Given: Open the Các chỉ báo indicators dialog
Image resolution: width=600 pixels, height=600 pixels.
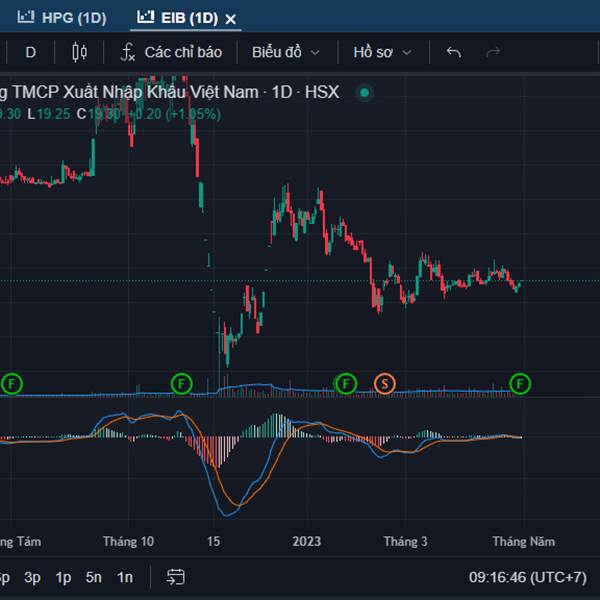Looking at the screenshot, I should (171, 52).
